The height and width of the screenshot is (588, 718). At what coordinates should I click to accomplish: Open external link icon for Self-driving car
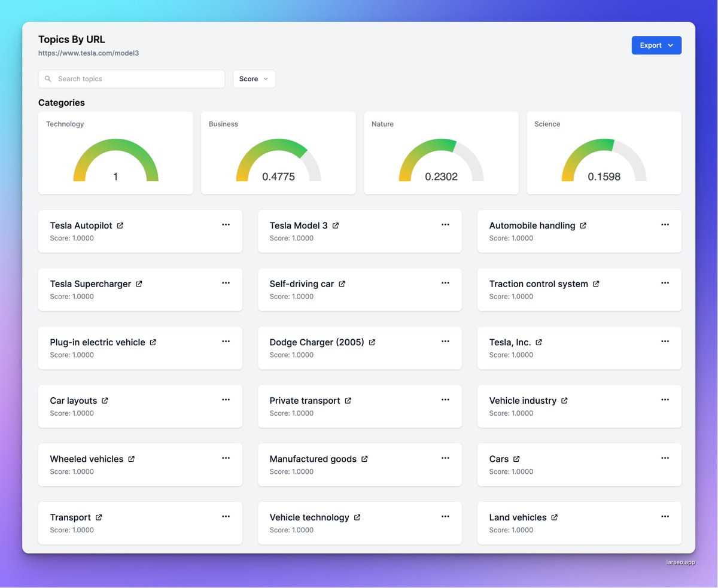(x=342, y=284)
